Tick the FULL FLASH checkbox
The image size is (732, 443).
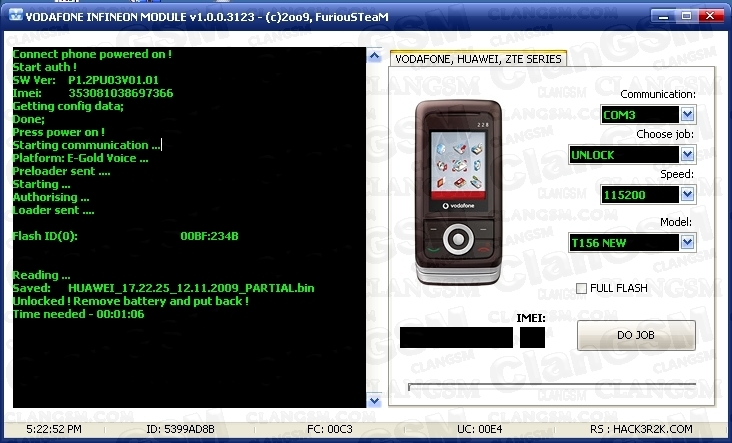point(581,288)
